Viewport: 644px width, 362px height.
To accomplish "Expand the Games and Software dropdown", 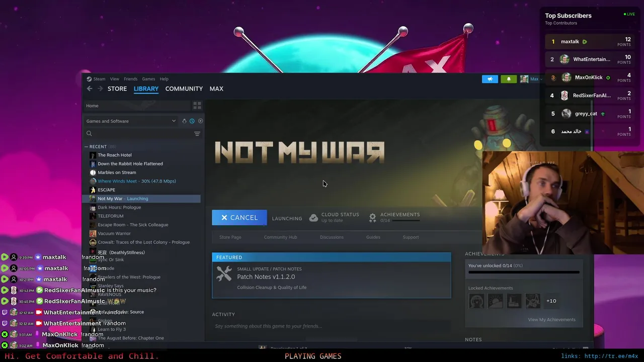I will (x=131, y=121).
